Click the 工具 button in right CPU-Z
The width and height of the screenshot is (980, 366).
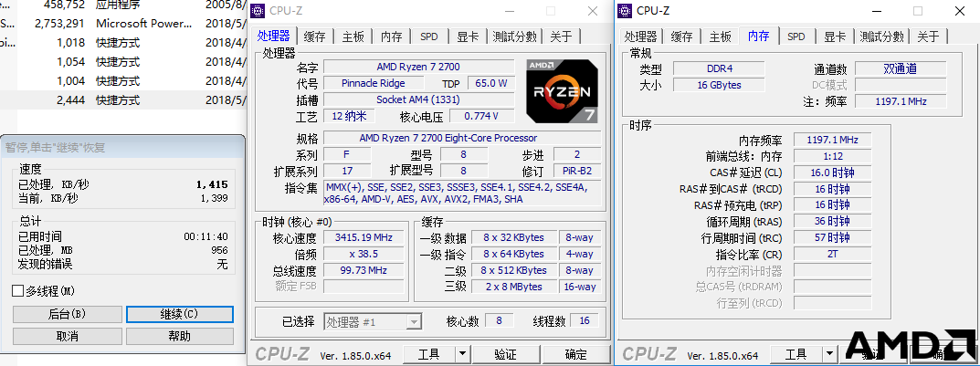[796, 355]
